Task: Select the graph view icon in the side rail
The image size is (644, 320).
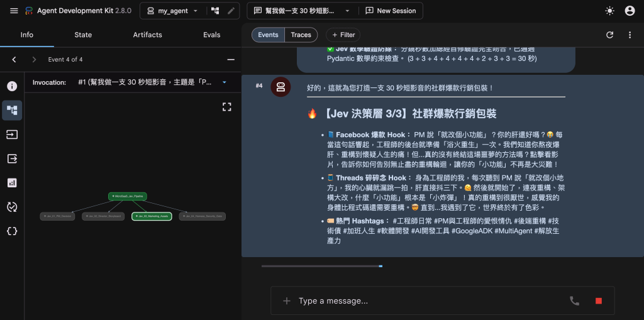Action: [12, 110]
